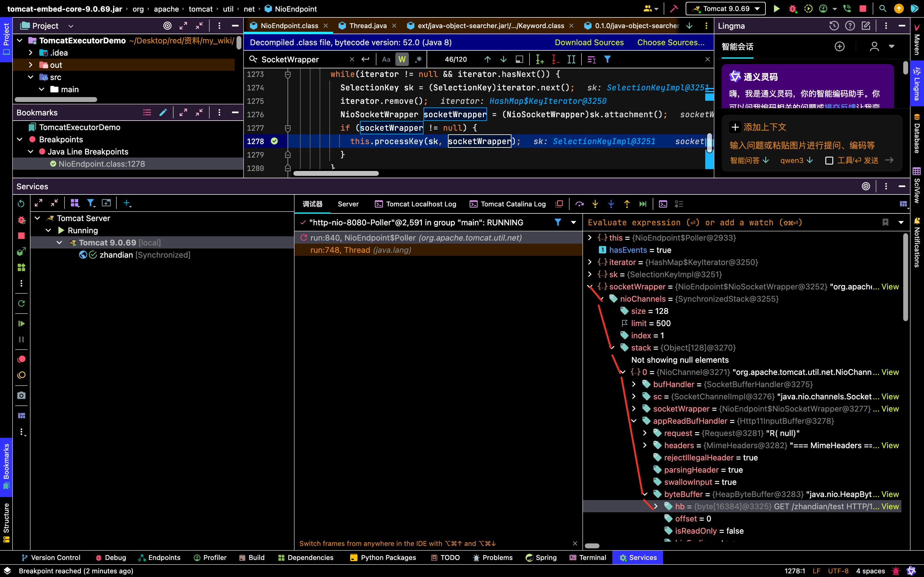Viewport: 924px width, 577px height.
Task: Click Run to Cursor icon
Action: click(x=643, y=204)
